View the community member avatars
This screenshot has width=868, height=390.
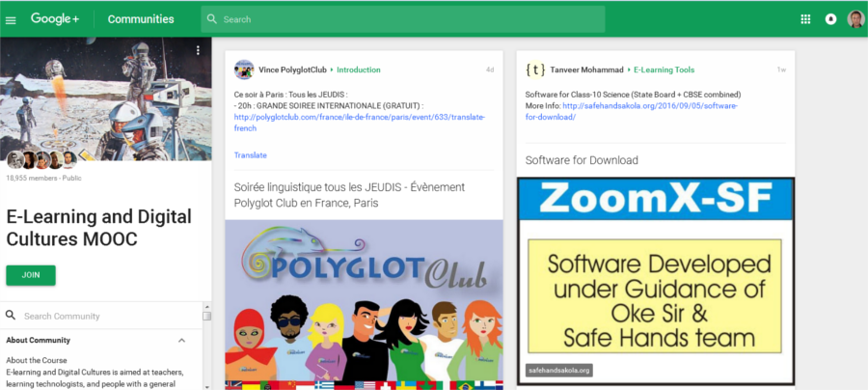(41, 160)
